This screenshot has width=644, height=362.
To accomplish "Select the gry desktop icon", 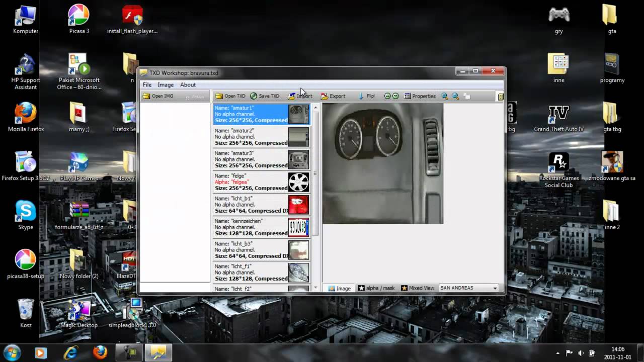I will [558, 20].
